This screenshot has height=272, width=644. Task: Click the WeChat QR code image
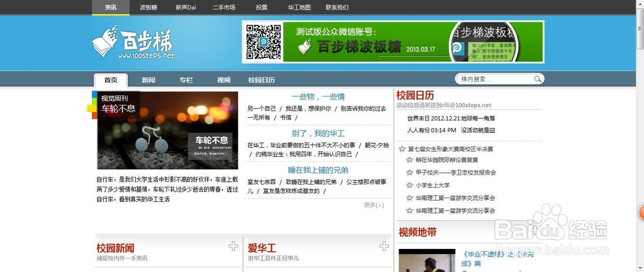[x=263, y=42]
